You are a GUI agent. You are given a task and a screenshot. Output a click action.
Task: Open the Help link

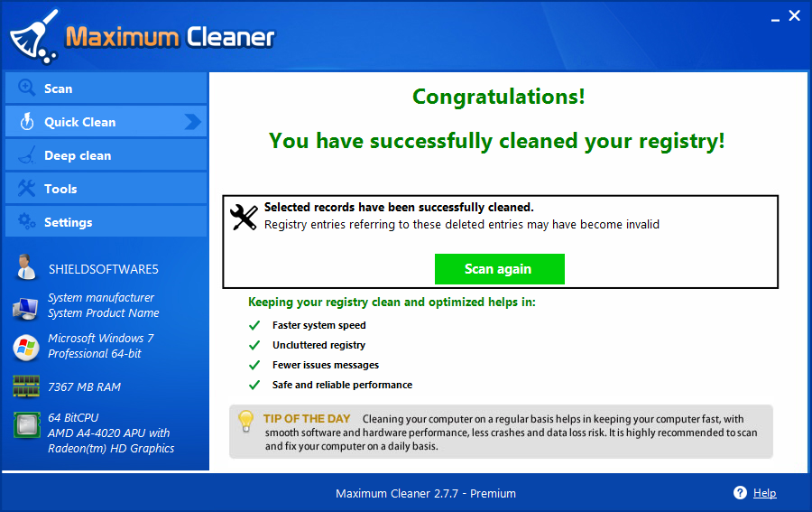[x=764, y=493]
